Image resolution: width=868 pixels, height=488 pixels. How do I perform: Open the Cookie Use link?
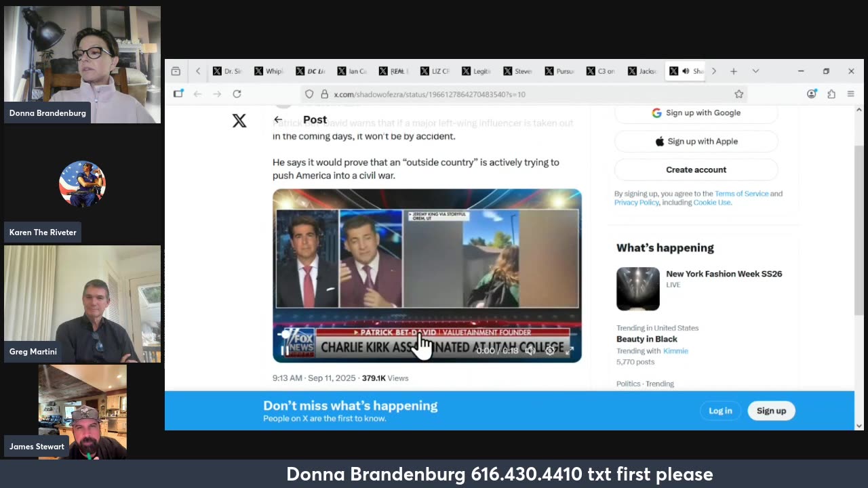coord(711,203)
